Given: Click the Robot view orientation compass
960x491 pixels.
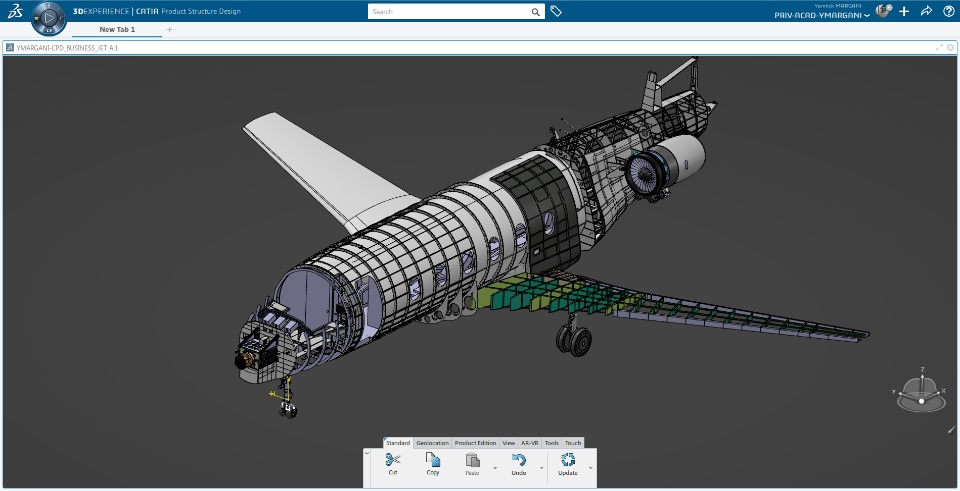Looking at the screenshot, I should pyautogui.click(x=921, y=391).
